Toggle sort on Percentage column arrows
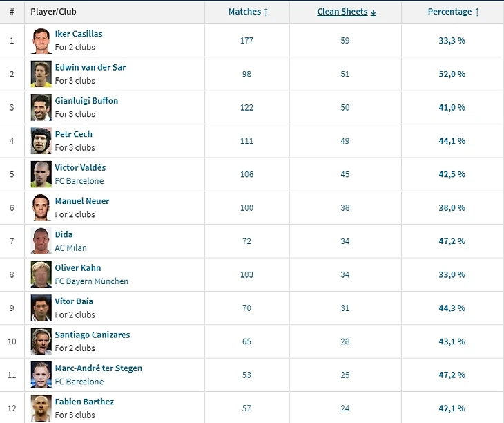 click(x=477, y=12)
